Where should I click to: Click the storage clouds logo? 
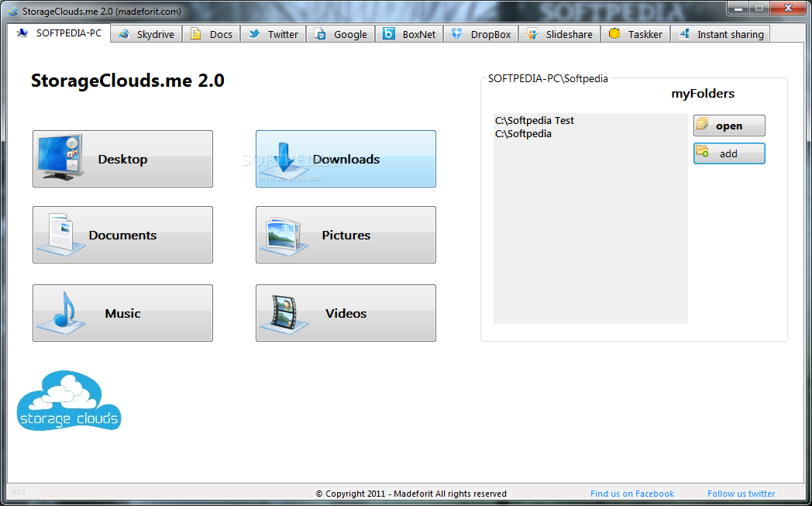click(69, 401)
